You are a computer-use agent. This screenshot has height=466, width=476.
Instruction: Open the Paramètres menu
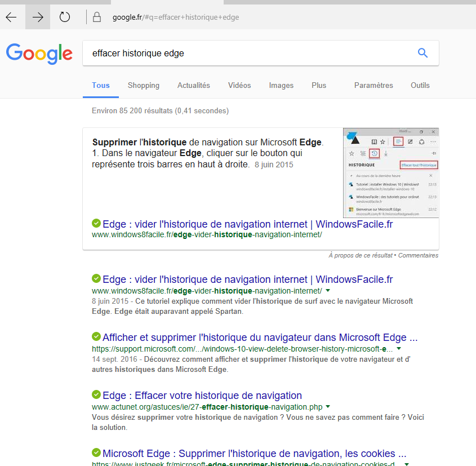point(373,85)
